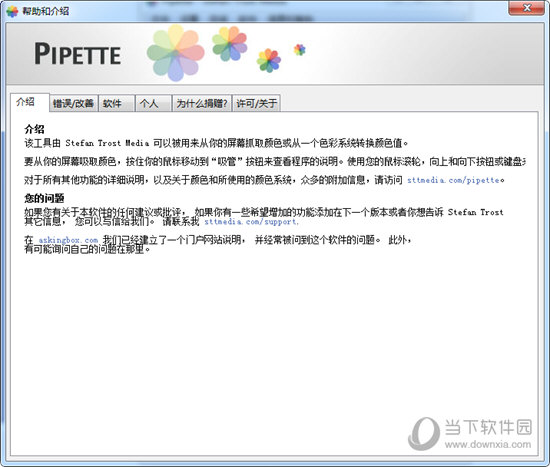
Task: Open the 许可/关于 tab
Action: click(256, 103)
